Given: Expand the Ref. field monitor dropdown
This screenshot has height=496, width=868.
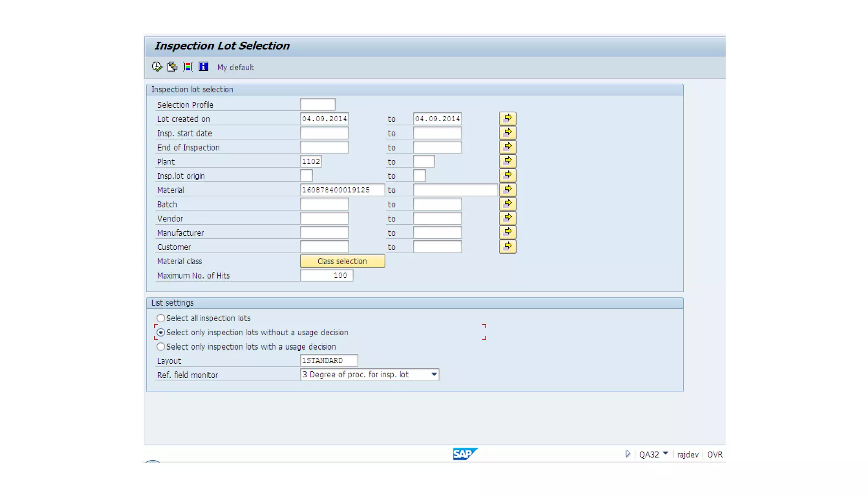Looking at the screenshot, I should click(434, 375).
